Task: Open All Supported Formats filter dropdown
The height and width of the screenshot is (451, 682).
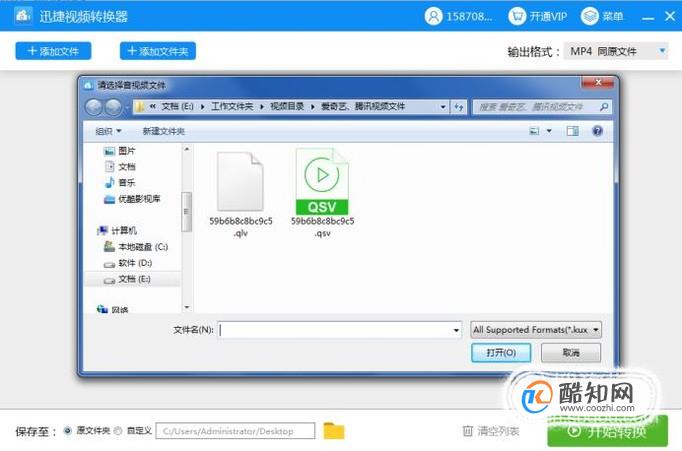Action: point(536,330)
